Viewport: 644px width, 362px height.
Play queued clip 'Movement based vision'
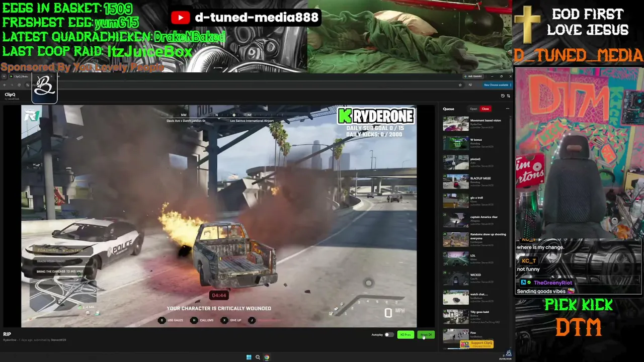click(476, 124)
